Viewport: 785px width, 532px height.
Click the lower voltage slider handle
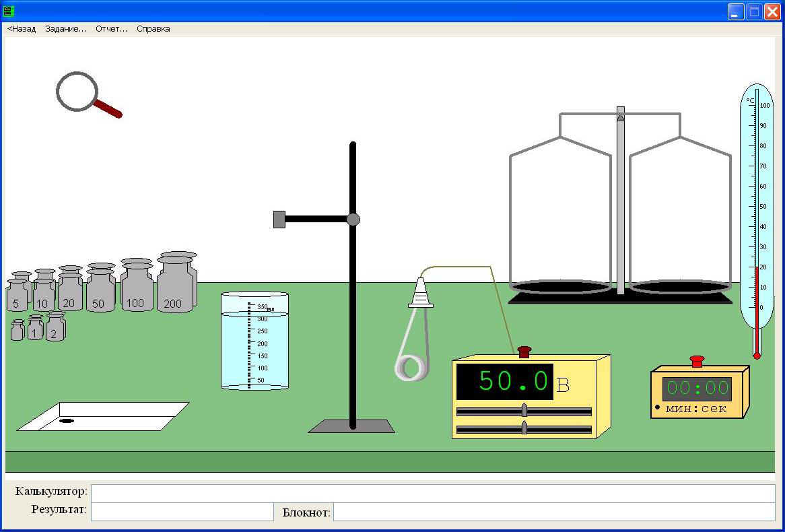[524, 428]
